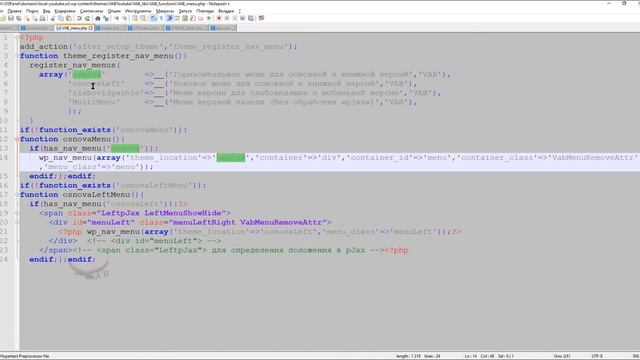This screenshot has width=640, height=360.
Task: Click 'theme_register_nav_menu' function name on line 3
Action: pos(118,56)
